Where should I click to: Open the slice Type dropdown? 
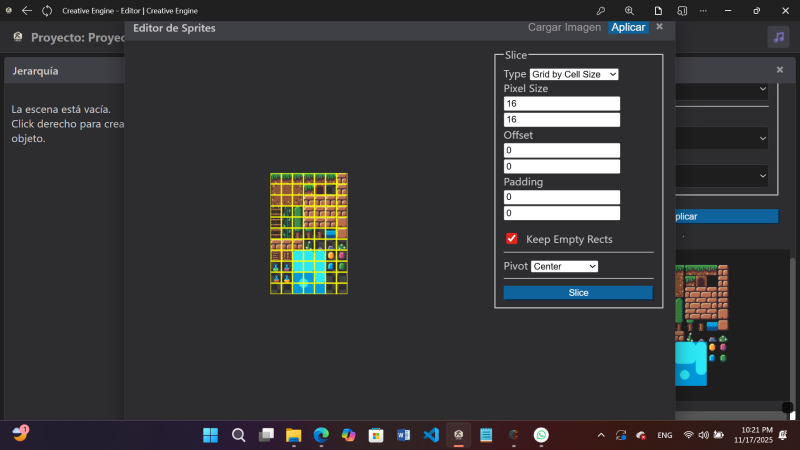pyautogui.click(x=574, y=74)
